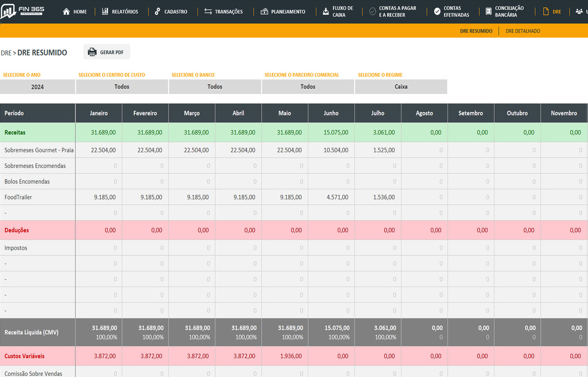Open the Parceiro Comercial dropdown
588x377 pixels.
click(x=308, y=87)
